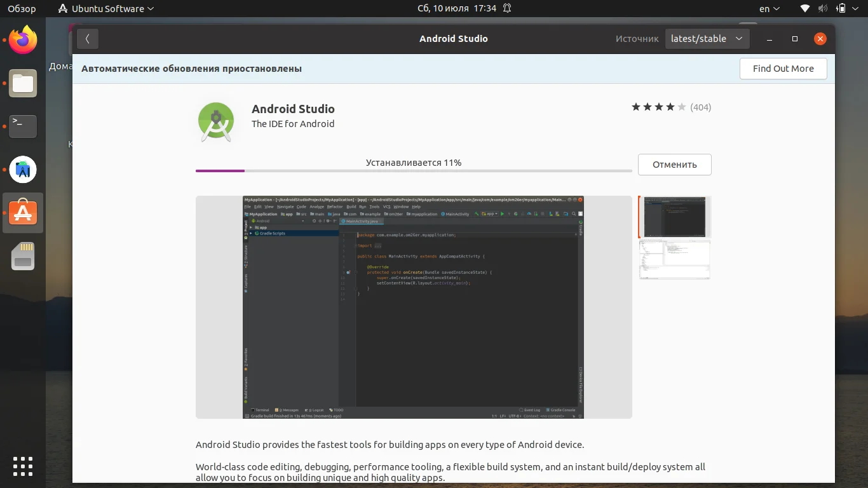Image resolution: width=868 pixels, height=488 pixels.
Task: Click Ubuntu Software dock icon
Action: pyautogui.click(x=23, y=213)
